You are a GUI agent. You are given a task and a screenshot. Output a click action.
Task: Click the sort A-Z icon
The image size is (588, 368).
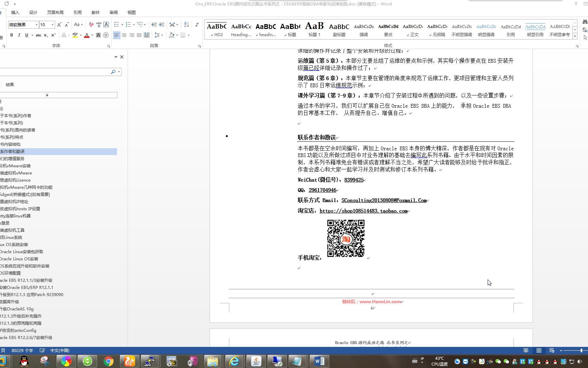(x=186, y=25)
